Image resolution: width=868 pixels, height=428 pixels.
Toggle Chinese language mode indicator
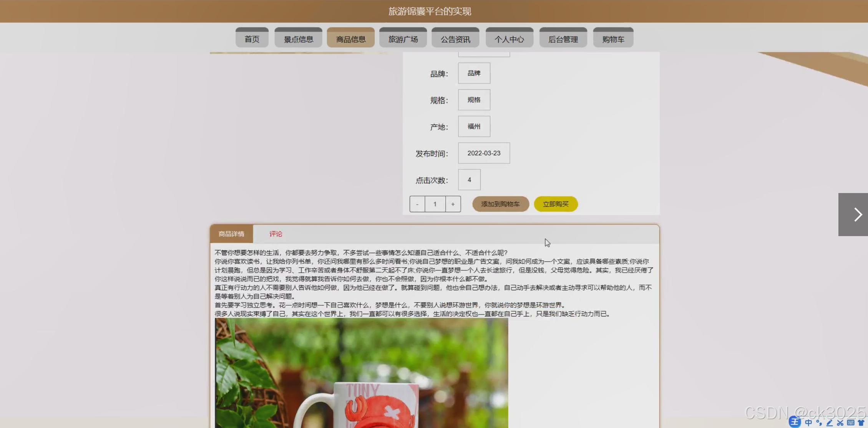[808, 423]
